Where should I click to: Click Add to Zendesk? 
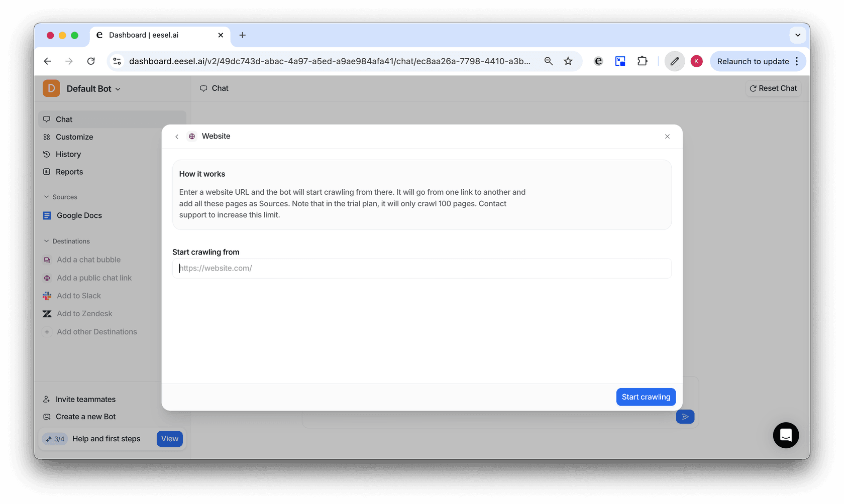(x=77, y=313)
